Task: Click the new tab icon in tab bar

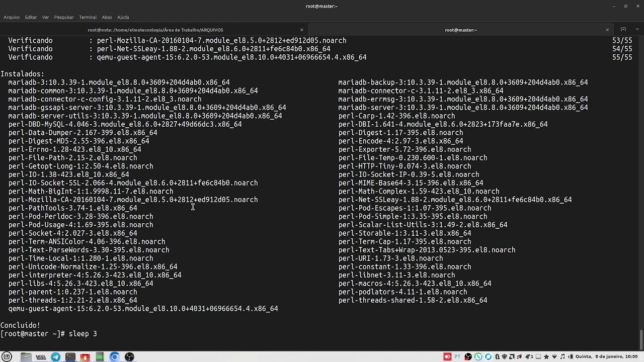Action: click(623, 30)
